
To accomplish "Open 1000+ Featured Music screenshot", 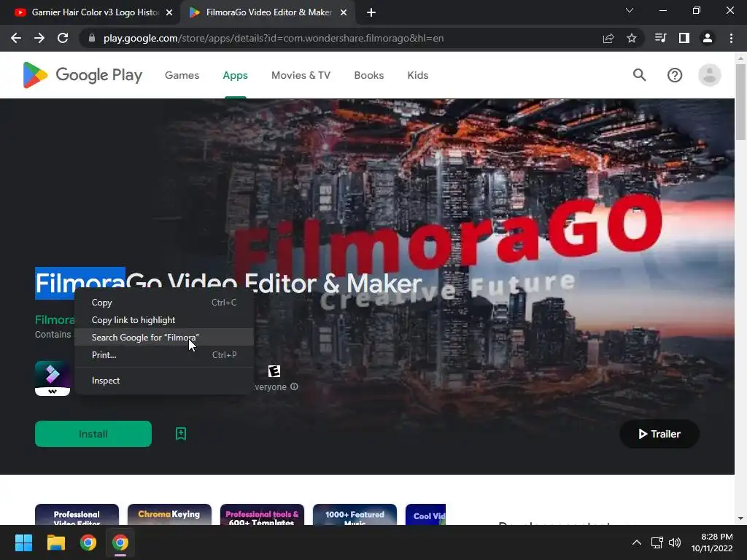I will [355, 515].
